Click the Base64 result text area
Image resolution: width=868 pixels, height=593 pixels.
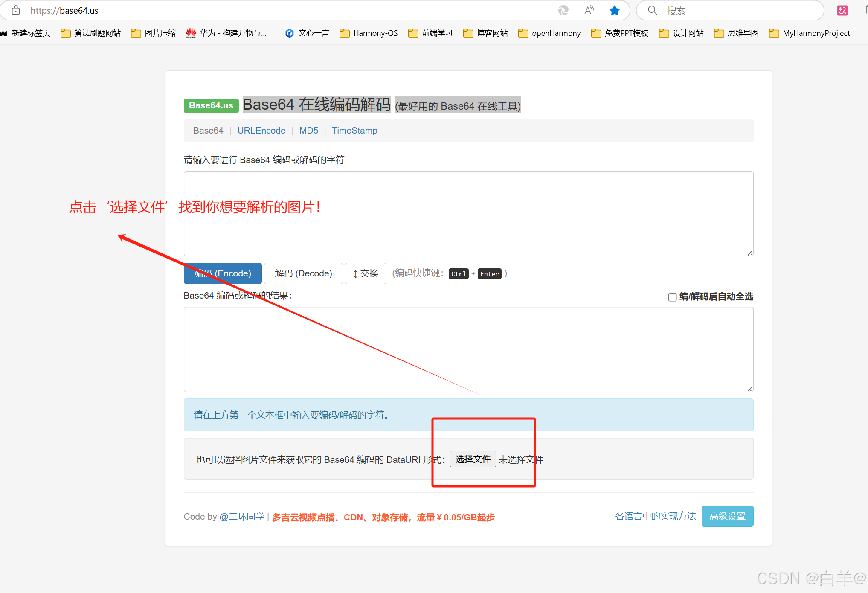(x=468, y=349)
